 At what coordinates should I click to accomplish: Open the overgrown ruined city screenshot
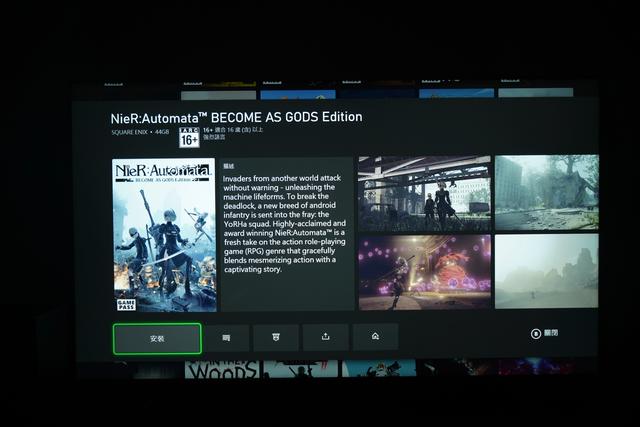pyautogui.click(x=547, y=192)
